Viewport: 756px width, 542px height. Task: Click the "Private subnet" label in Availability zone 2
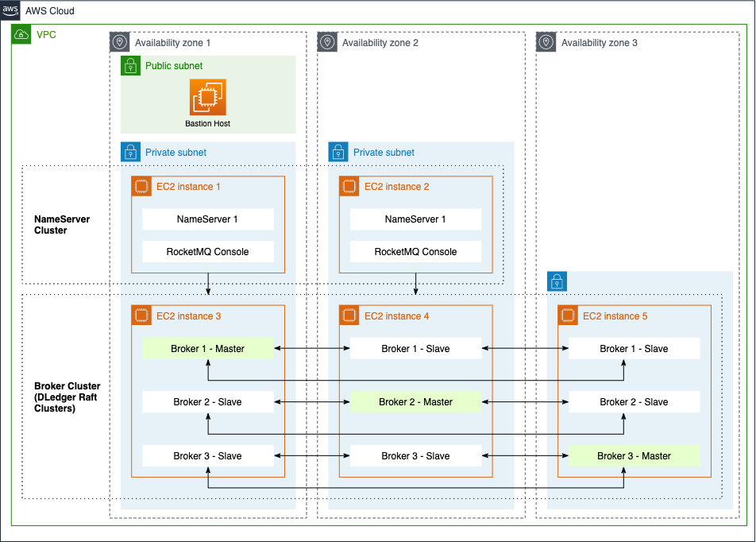(x=384, y=152)
